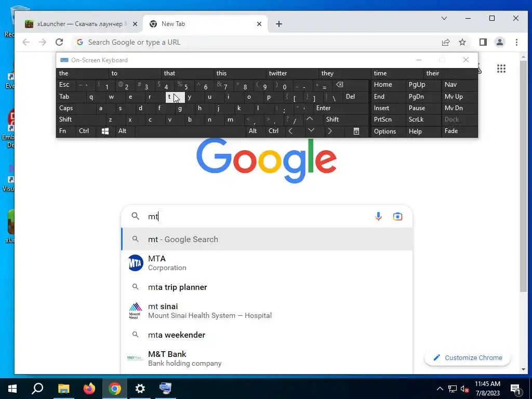Image resolution: width=532 pixels, height=399 pixels.
Task: Click the Windows logo key on keyboard
Action: pos(105,131)
